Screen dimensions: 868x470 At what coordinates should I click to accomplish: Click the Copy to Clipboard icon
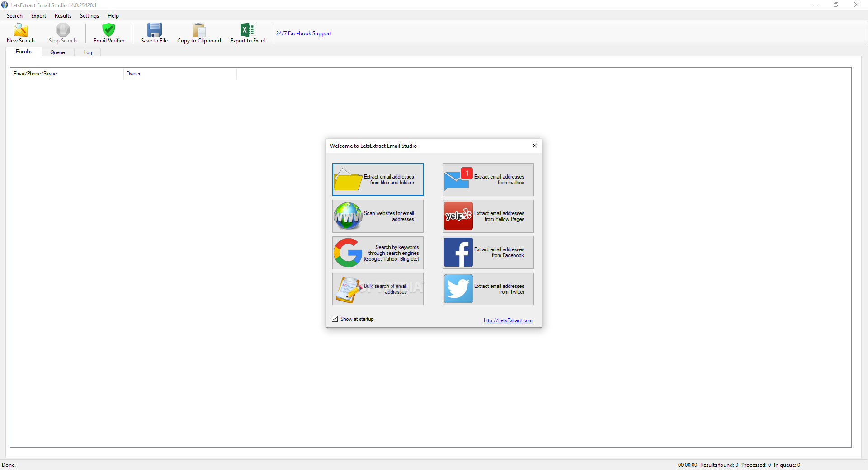(199, 30)
